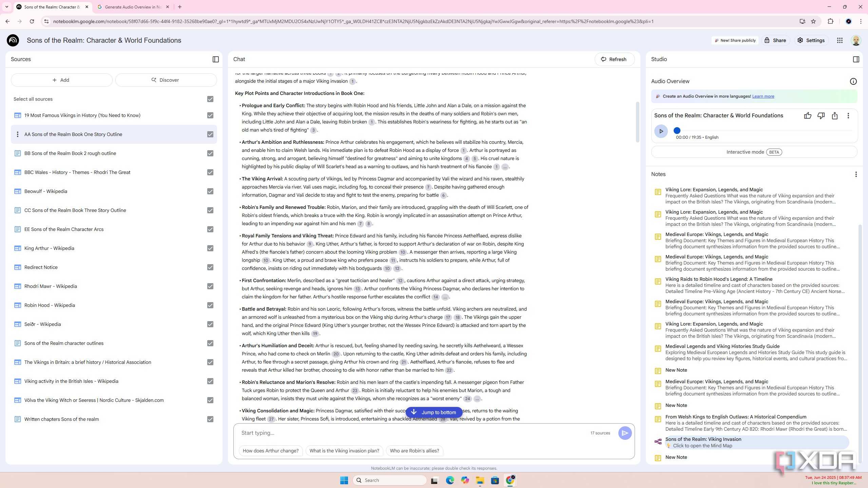The height and width of the screenshot is (488, 868).
Task: Open Google apps grid
Action: tap(840, 40)
